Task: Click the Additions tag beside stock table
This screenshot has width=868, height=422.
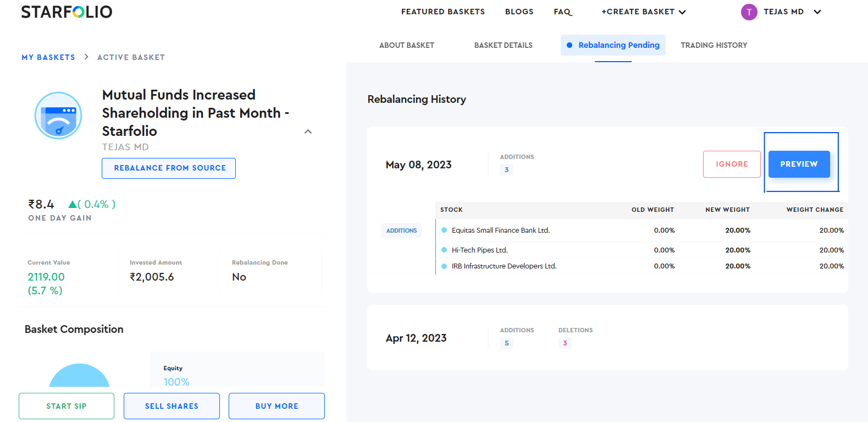Action: click(x=401, y=231)
